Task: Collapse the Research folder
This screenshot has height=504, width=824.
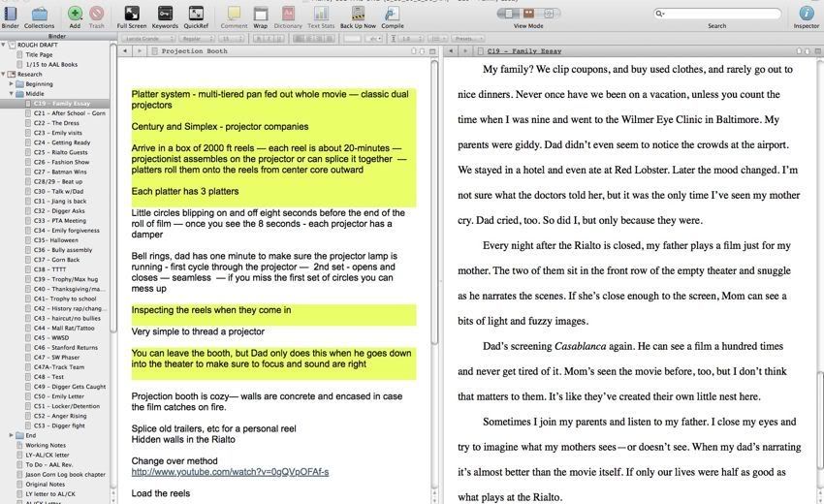Action: [4, 74]
